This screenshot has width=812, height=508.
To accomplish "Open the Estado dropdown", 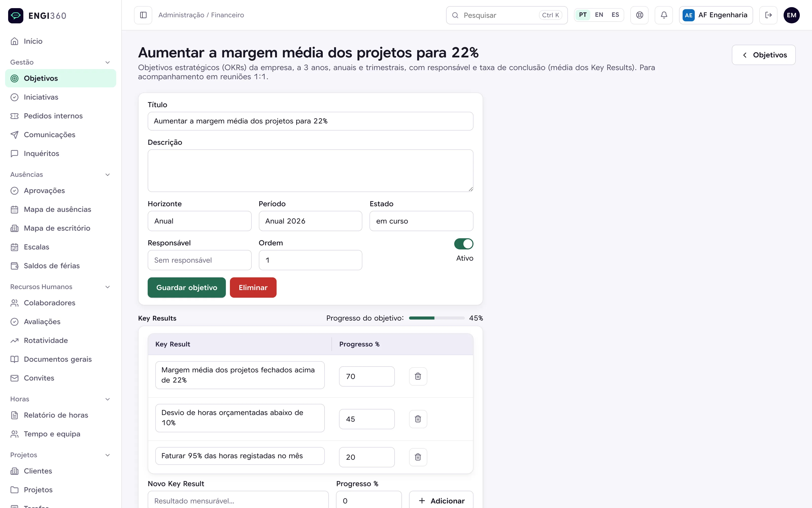I will (x=421, y=221).
